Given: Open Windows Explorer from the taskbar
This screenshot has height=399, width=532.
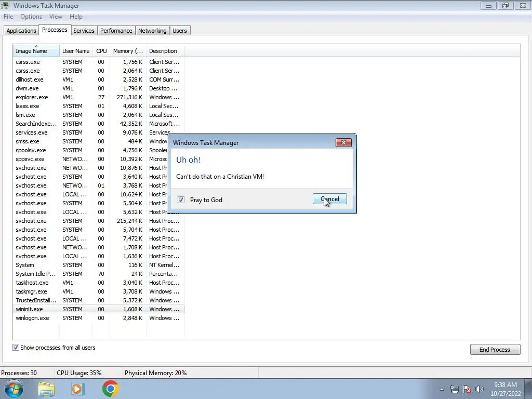Looking at the screenshot, I should click(x=46, y=389).
